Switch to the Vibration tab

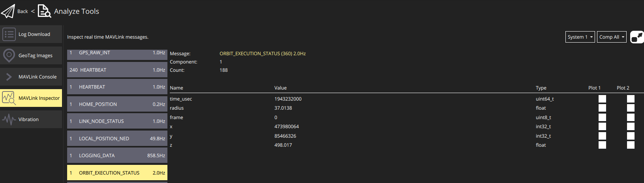pos(28,120)
